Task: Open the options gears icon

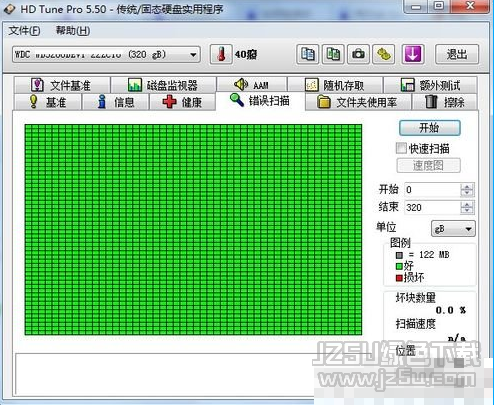Action: tap(384, 54)
